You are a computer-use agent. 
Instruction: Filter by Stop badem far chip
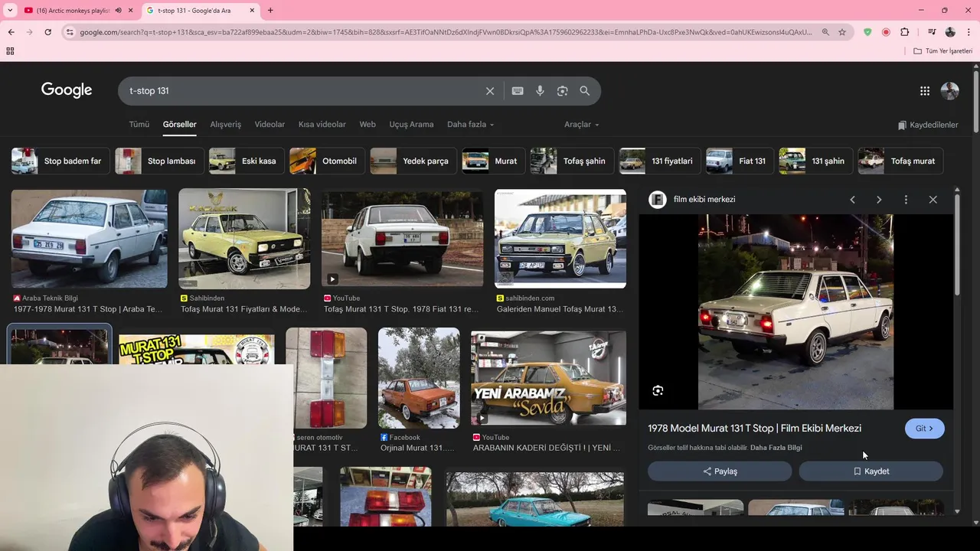[60, 161]
